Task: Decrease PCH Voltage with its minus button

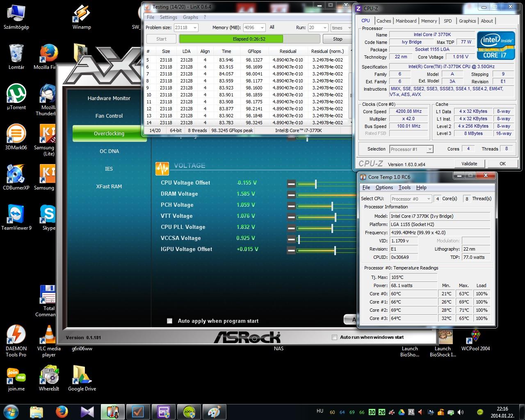Action: coord(291,206)
